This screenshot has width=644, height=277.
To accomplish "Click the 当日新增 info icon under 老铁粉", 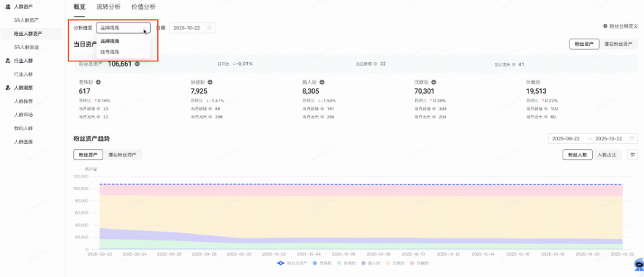I will 99,109.
